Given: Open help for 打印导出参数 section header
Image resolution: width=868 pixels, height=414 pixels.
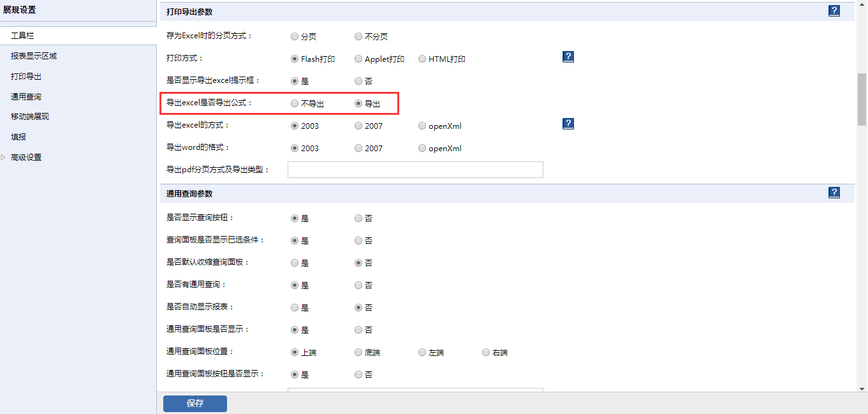Looking at the screenshot, I should [834, 11].
